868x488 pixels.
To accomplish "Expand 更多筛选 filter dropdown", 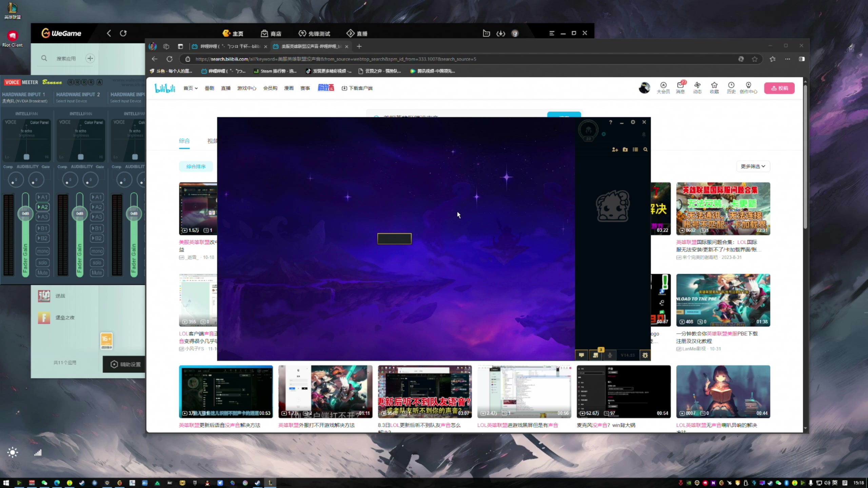I will coord(753,166).
